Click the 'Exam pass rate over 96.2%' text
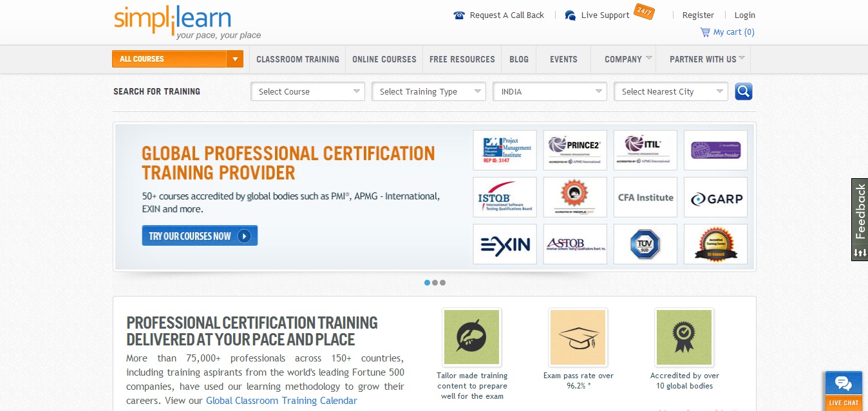The image size is (868, 411). [x=578, y=381]
